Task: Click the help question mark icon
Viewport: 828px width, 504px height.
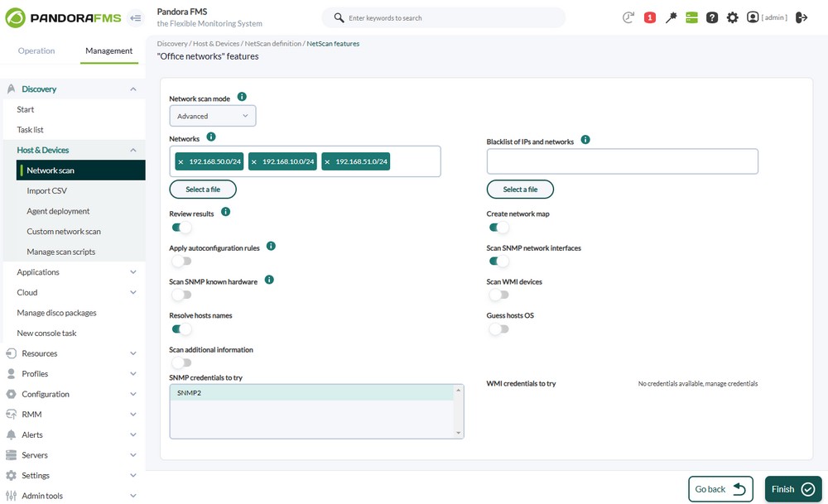Action: click(x=712, y=17)
